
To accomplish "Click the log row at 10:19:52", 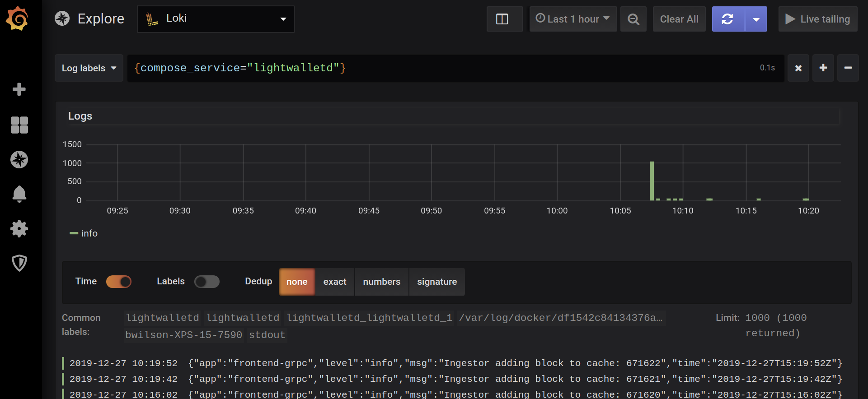I will [x=452, y=363].
